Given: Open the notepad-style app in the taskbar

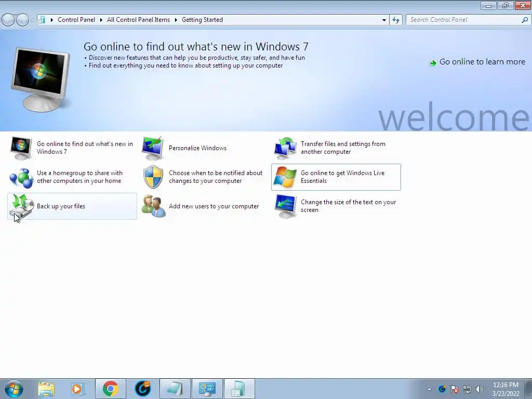Looking at the screenshot, I should point(175,389).
